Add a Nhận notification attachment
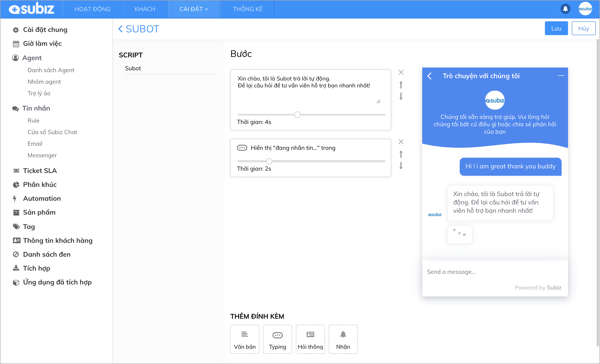The image size is (600, 364). click(343, 339)
